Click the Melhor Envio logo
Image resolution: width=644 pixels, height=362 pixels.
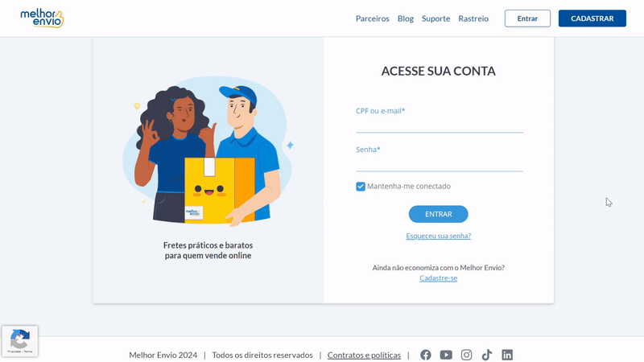click(42, 19)
